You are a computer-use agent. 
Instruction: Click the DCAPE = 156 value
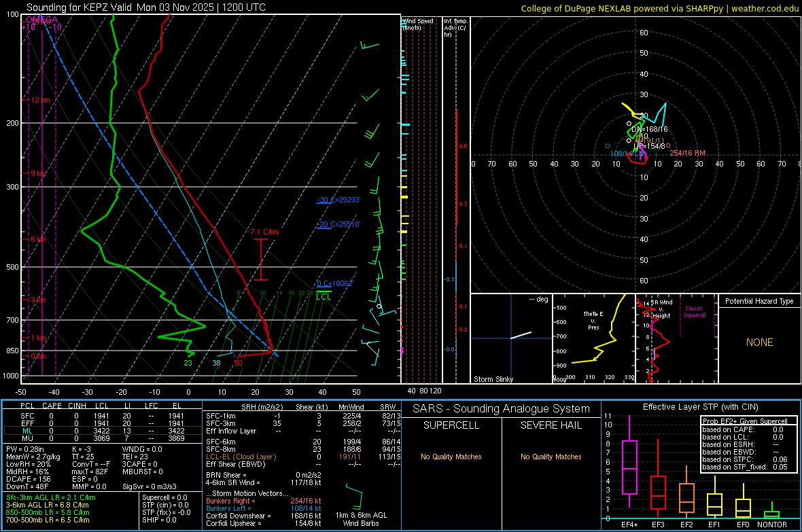point(28,479)
